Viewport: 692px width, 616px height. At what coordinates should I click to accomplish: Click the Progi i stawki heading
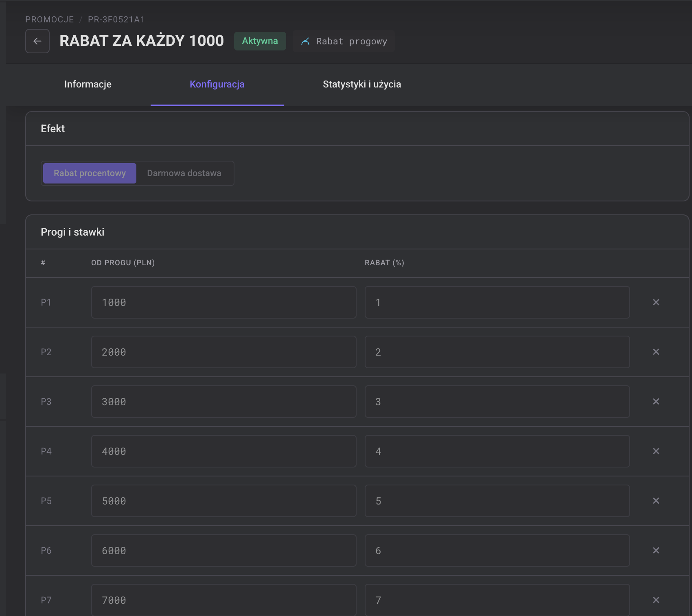[72, 232]
